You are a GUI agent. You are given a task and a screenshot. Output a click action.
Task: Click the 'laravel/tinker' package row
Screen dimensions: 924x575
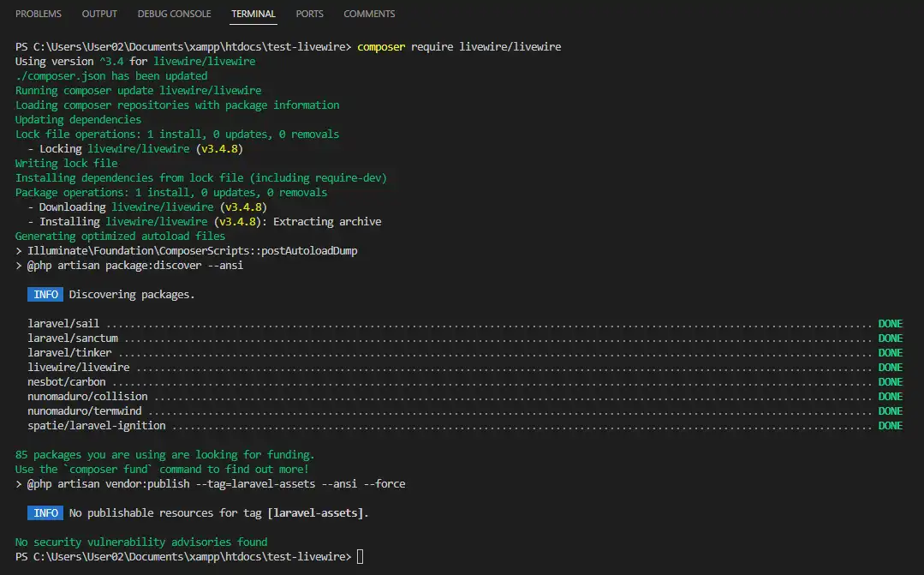point(465,353)
